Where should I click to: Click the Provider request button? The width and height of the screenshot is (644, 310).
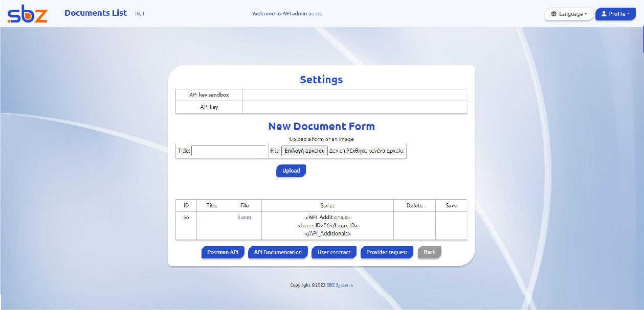click(x=387, y=252)
